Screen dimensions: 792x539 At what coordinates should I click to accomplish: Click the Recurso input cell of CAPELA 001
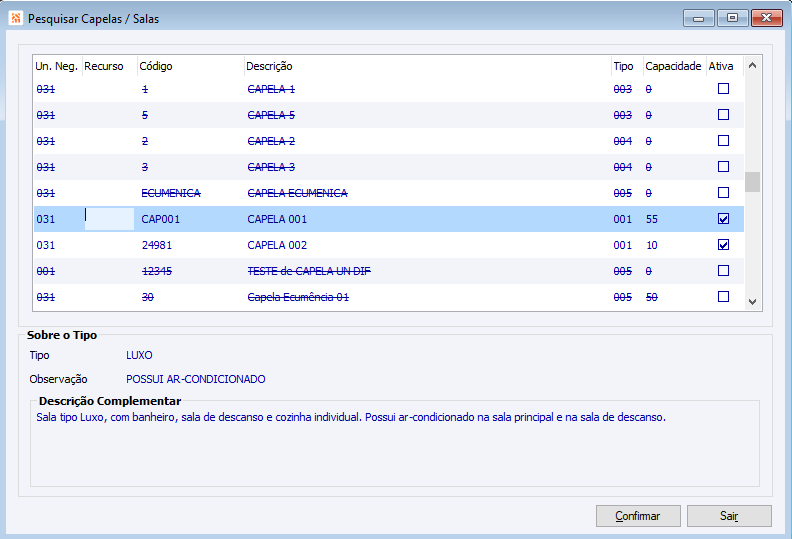(x=109, y=219)
